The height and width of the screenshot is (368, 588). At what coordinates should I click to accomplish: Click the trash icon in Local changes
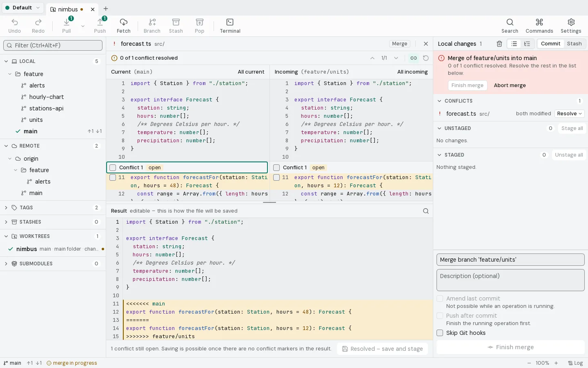[x=499, y=44]
